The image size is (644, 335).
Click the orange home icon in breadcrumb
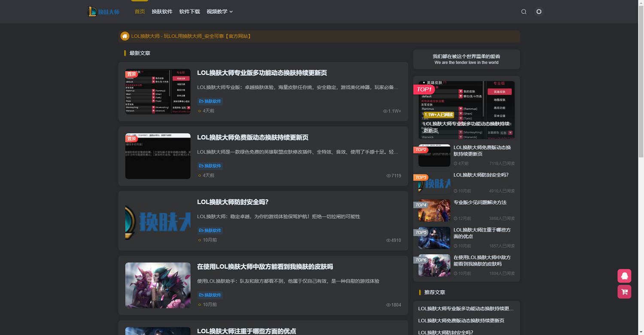(x=125, y=36)
